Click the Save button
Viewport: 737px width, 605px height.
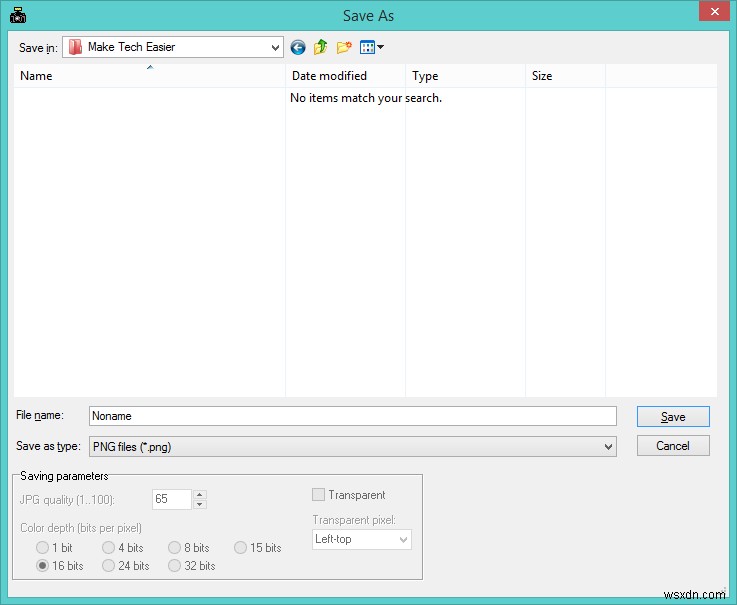(673, 416)
